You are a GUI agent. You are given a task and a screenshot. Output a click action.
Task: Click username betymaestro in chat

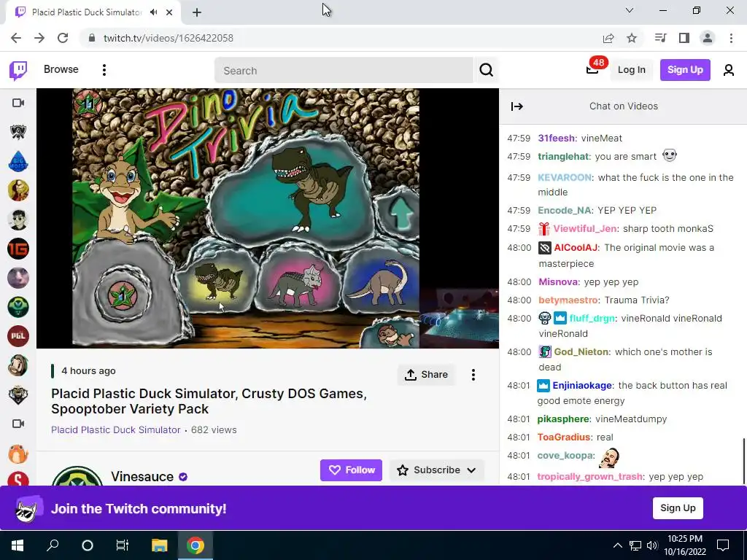pos(568,300)
